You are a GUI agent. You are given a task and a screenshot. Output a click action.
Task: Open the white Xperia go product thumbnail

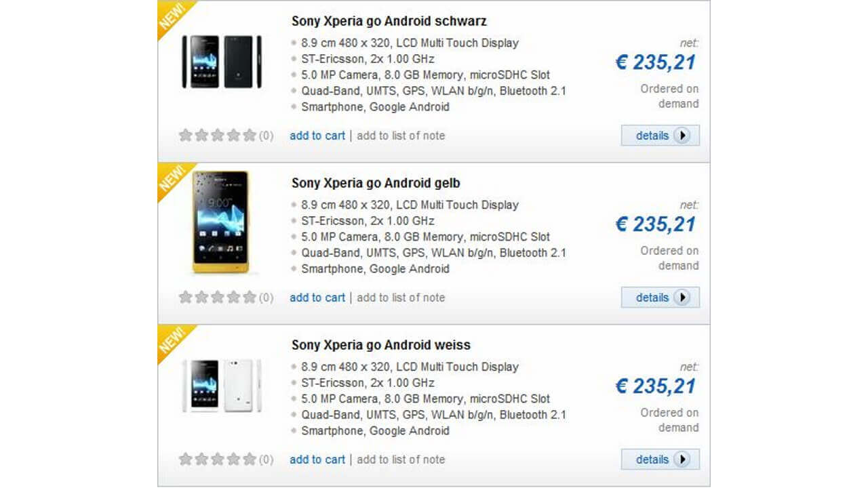pyautogui.click(x=220, y=386)
